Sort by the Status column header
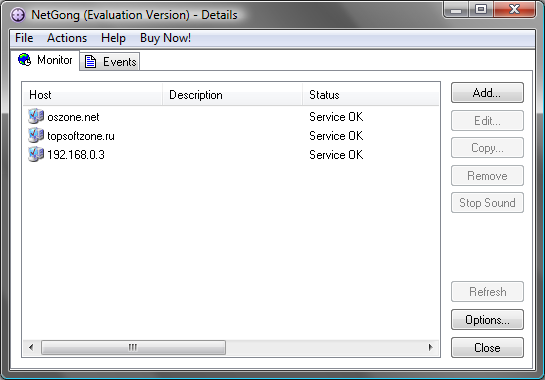Viewport: 545px width, 380px height. (x=371, y=95)
